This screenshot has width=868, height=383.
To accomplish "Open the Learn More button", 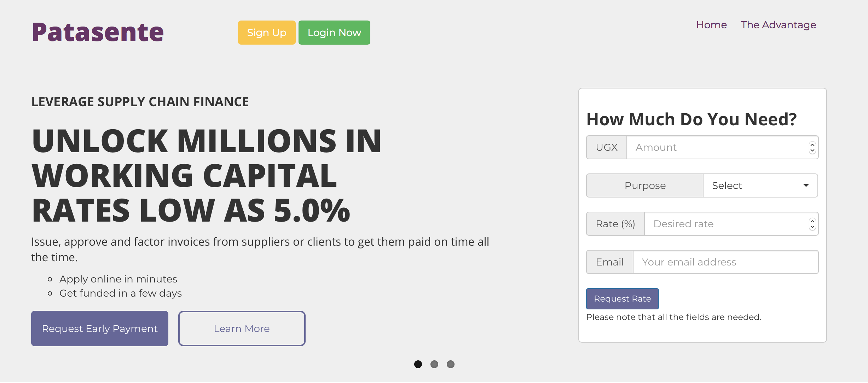I will coord(242,328).
